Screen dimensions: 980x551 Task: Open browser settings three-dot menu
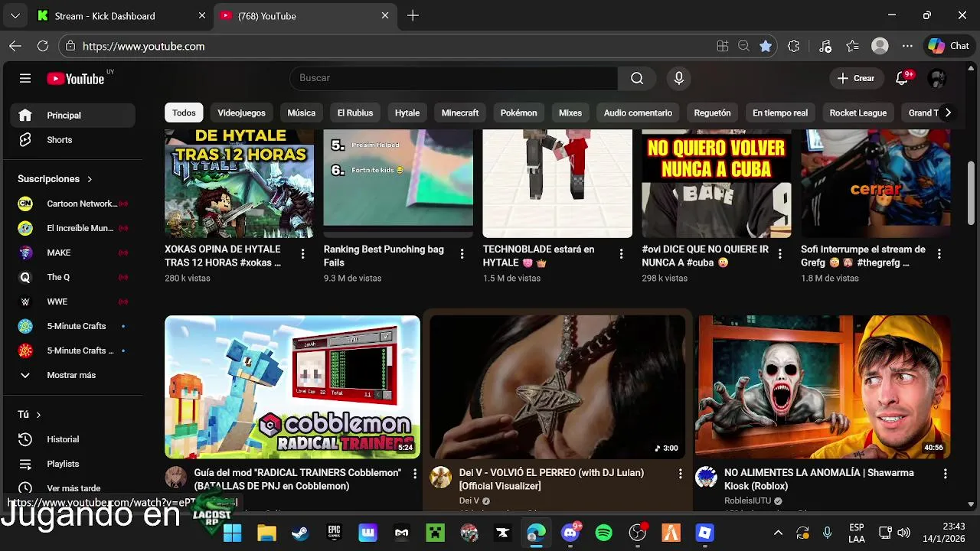coord(907,46)
